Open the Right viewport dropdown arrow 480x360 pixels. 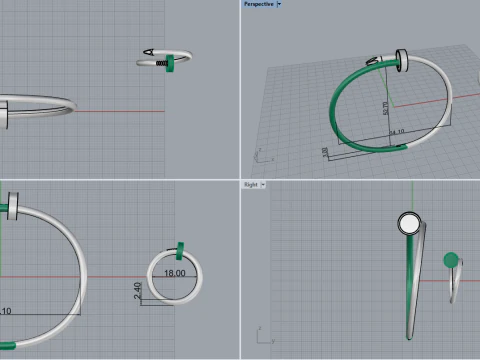click(x=263, y=184)
